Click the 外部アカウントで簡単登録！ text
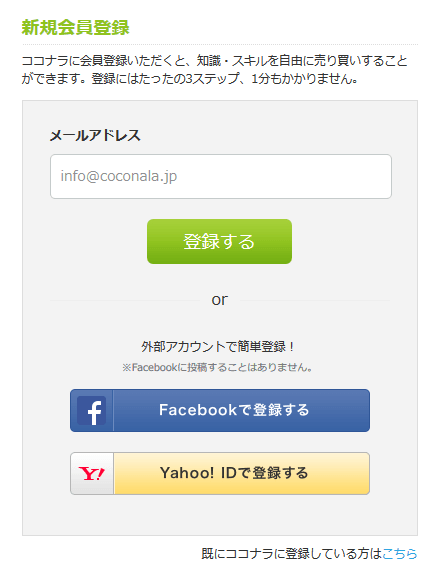This screenshot has width=441, height=576. [218, 346]
